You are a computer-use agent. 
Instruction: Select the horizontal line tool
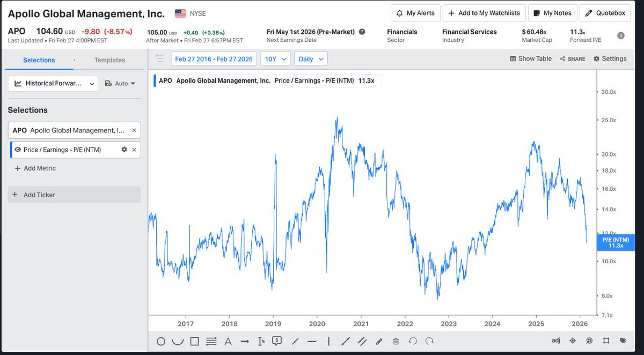[x=312, y=341]
